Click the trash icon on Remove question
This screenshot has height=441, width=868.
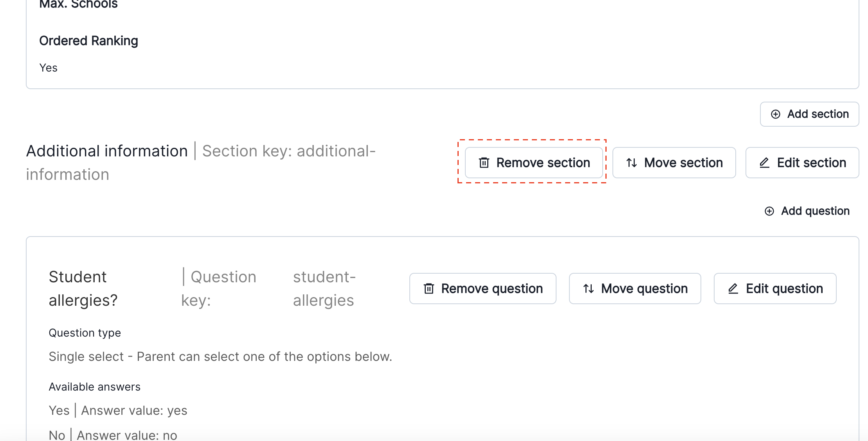click(429, 289)
